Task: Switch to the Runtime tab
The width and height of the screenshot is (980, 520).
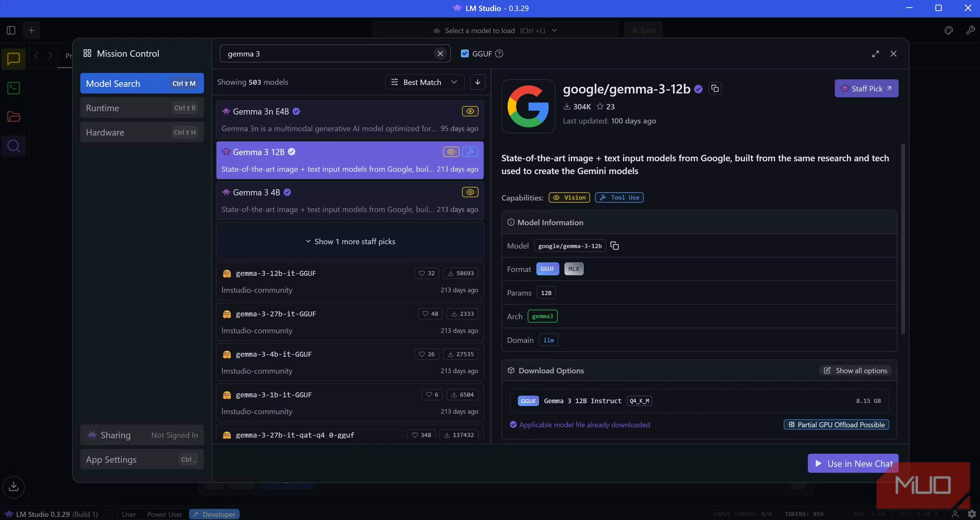Action: coord(142,108)
